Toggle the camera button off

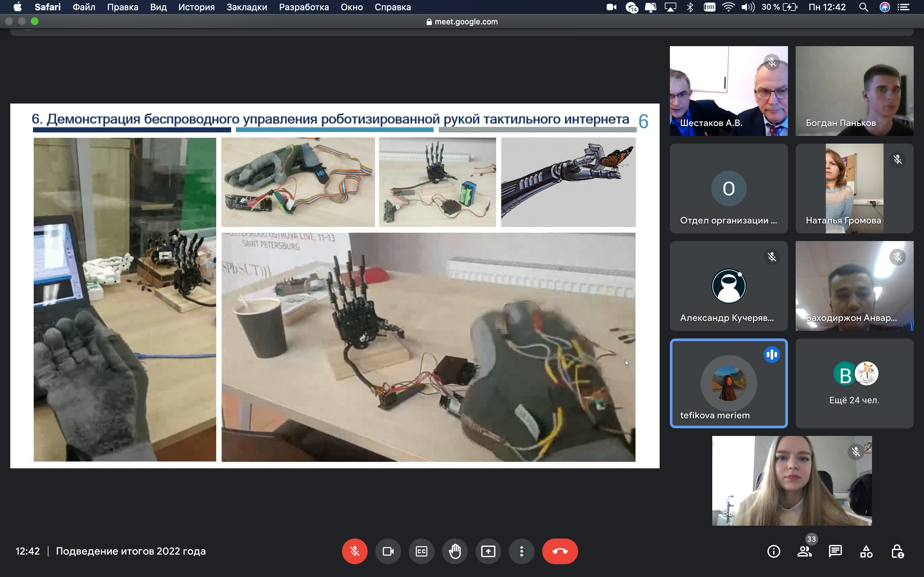[x=388, y=551]
